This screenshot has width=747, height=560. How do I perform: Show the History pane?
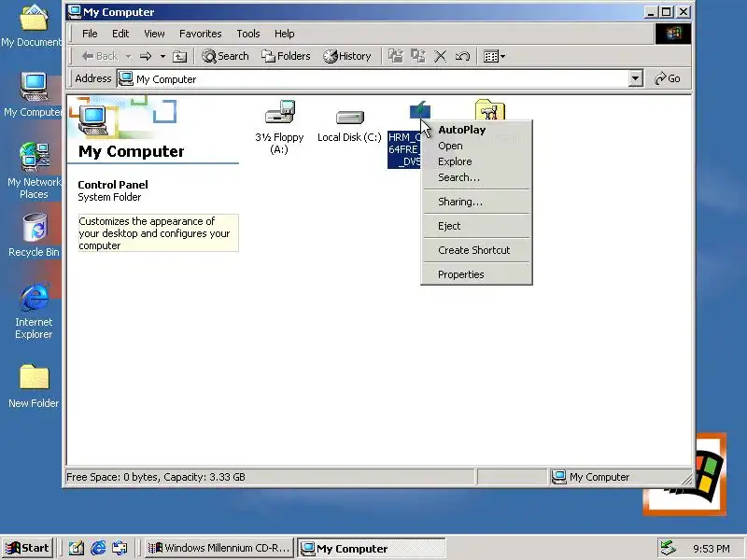tap(346, 56)
